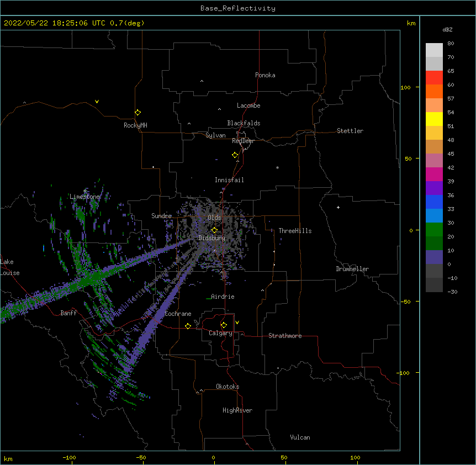Click the Lacombe city label
Viewport: 476px width, 465px height.
[248, 105]
